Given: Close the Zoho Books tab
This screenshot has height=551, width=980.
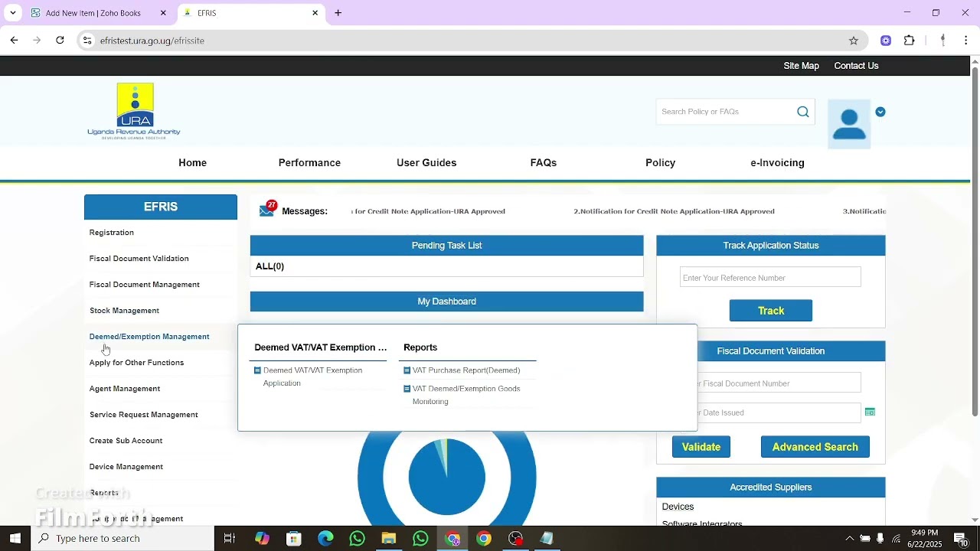Looking at the screenshot, I should click(163, 13).
